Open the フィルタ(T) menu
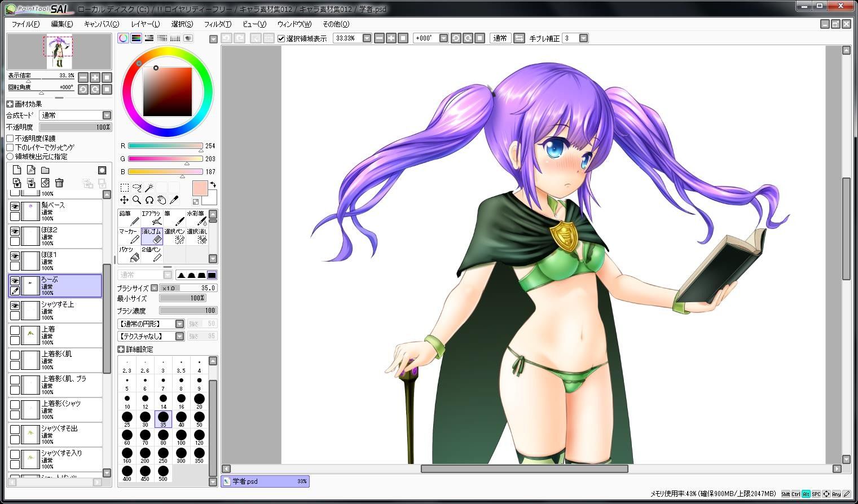858x504 pixels. [217, 24]
